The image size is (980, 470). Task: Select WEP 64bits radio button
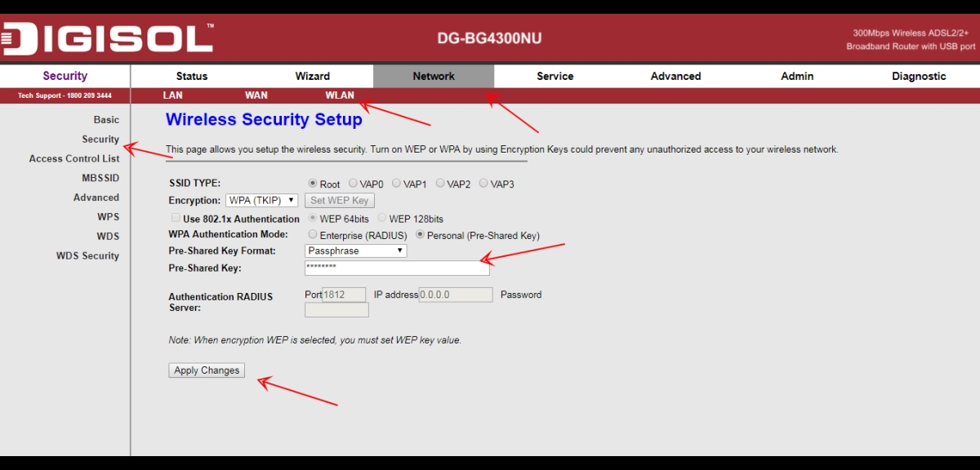(313, 219)
